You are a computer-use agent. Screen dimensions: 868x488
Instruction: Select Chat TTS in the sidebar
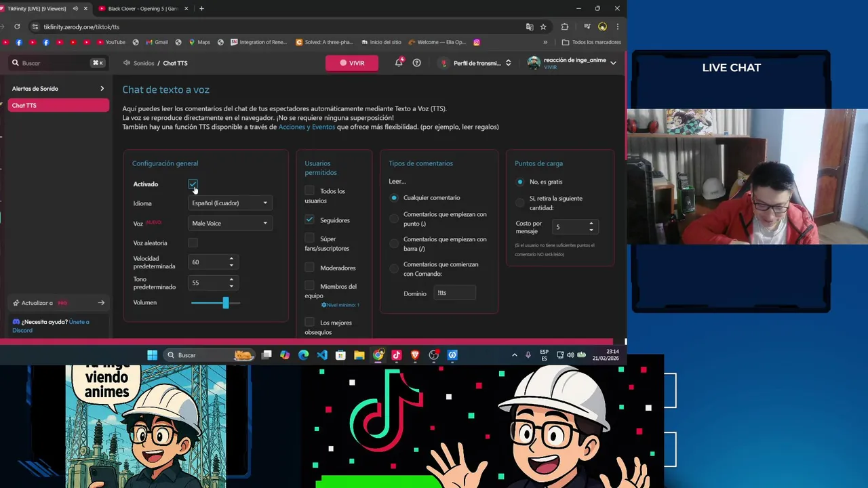pos(58,105)
